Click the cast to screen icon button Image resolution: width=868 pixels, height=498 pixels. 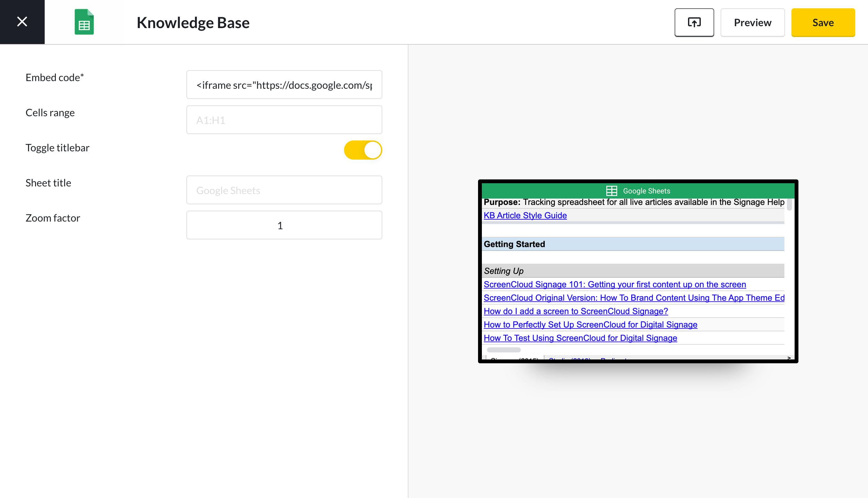pyautogui.click(x=694, y=23)
